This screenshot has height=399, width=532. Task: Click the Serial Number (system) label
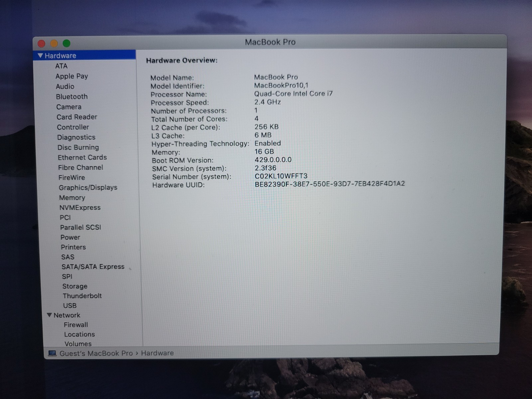tap(192, 177)
